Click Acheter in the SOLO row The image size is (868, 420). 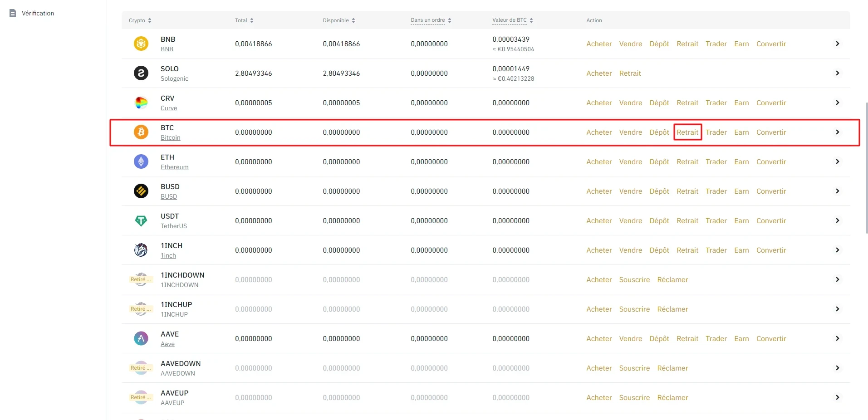(599, 73)
